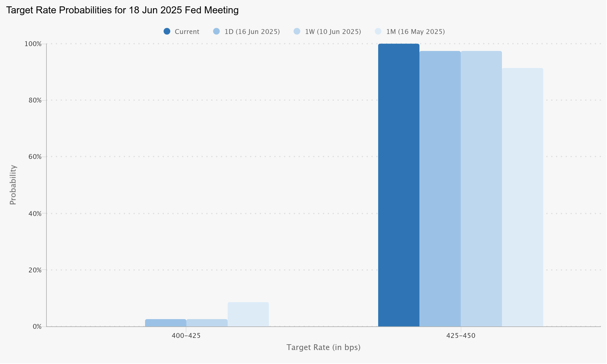Click the chart title for 18 Jun 2025 meeting
Viewport: 607px width, 364px height.
coord(122,10)
